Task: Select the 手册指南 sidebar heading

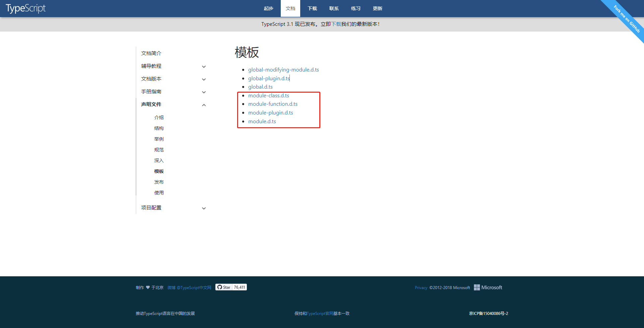Action: pos(151,92)
